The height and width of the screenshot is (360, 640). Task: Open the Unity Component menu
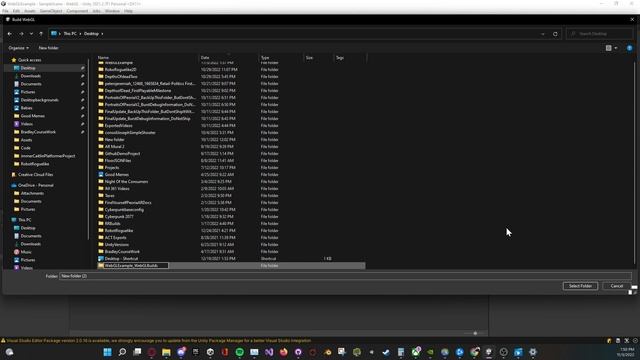[77, 11]
